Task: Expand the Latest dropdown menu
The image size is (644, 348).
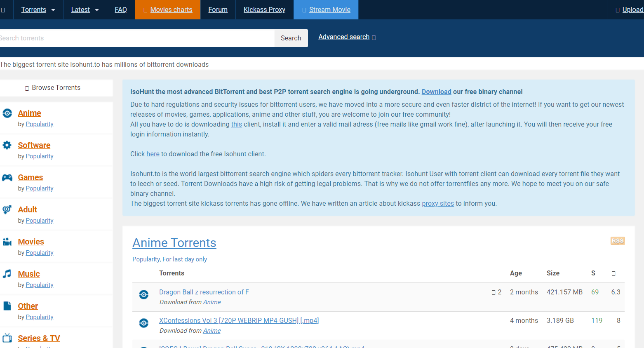Action: (85, 10)
